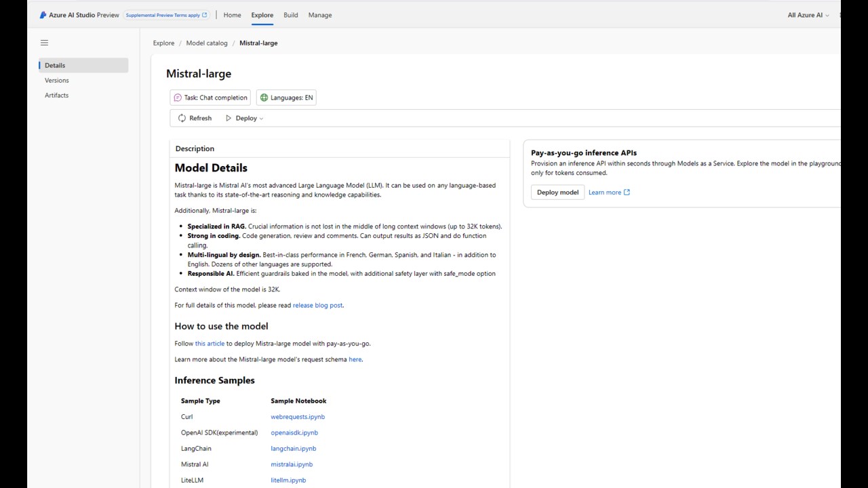Open the langchain.ipynb notebook link

pos(294,449)
